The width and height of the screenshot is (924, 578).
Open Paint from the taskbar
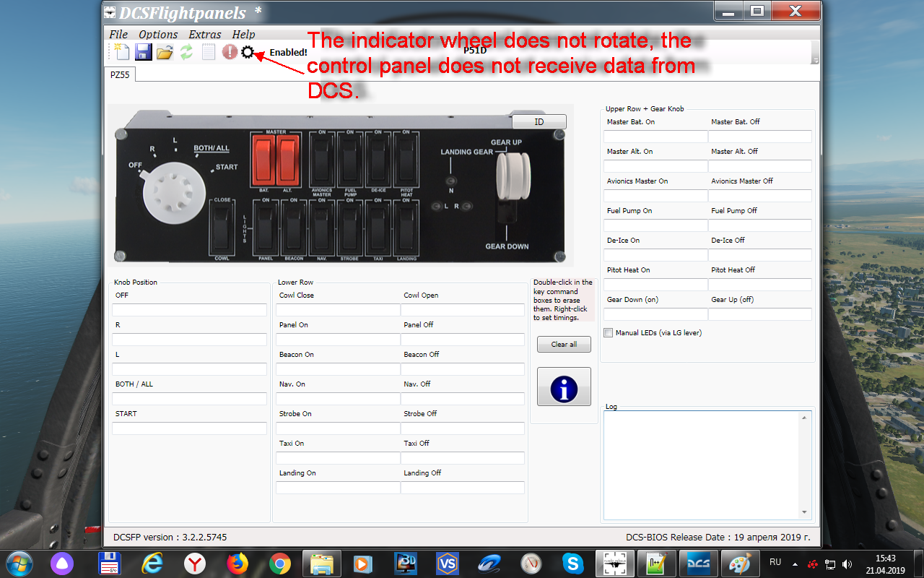[740, 563]
